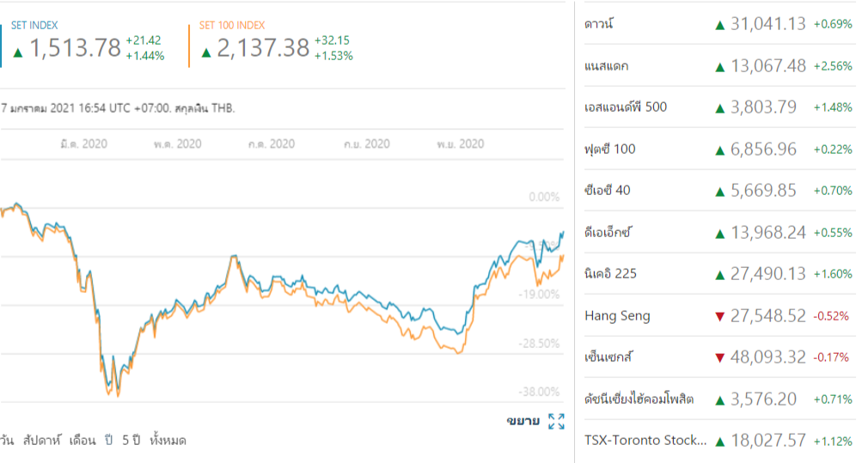Click the SET 100 INDEX label
868x463 pixels.
coord(232,26)
